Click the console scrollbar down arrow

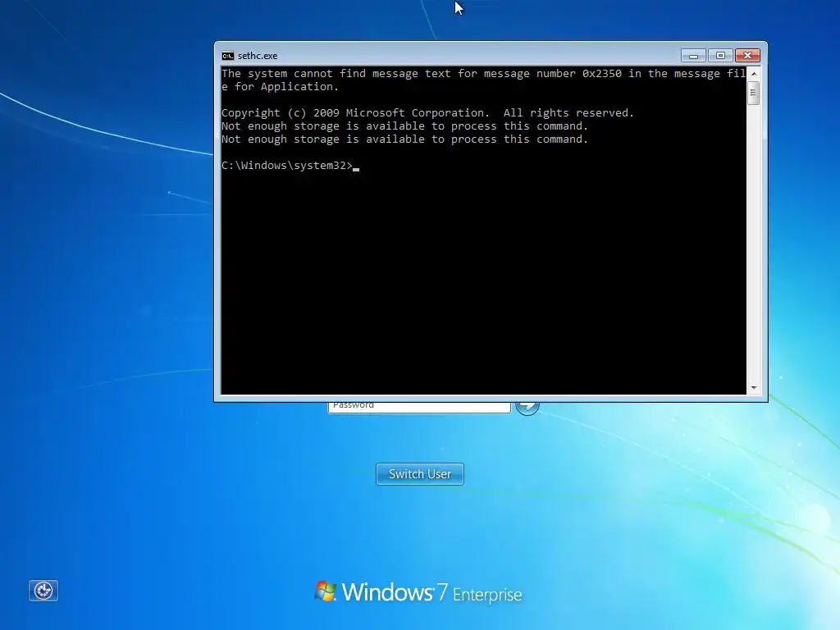(x=754, y=388)
